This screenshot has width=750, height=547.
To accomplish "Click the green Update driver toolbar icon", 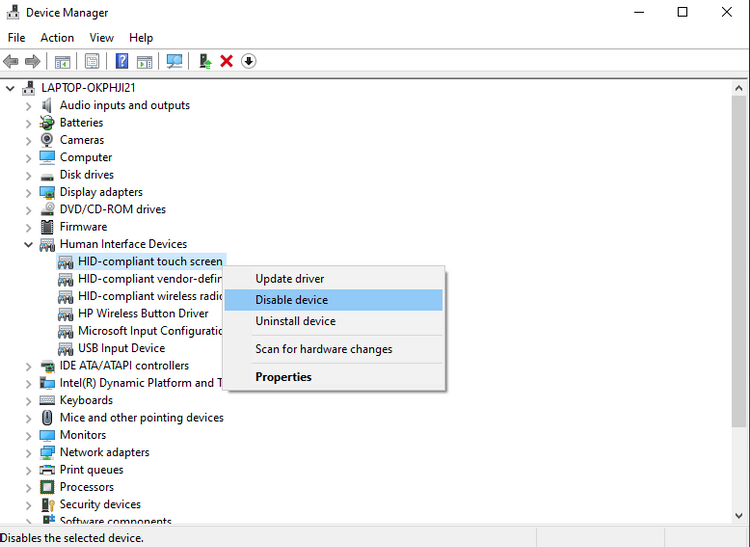I will tap(205, 61).
